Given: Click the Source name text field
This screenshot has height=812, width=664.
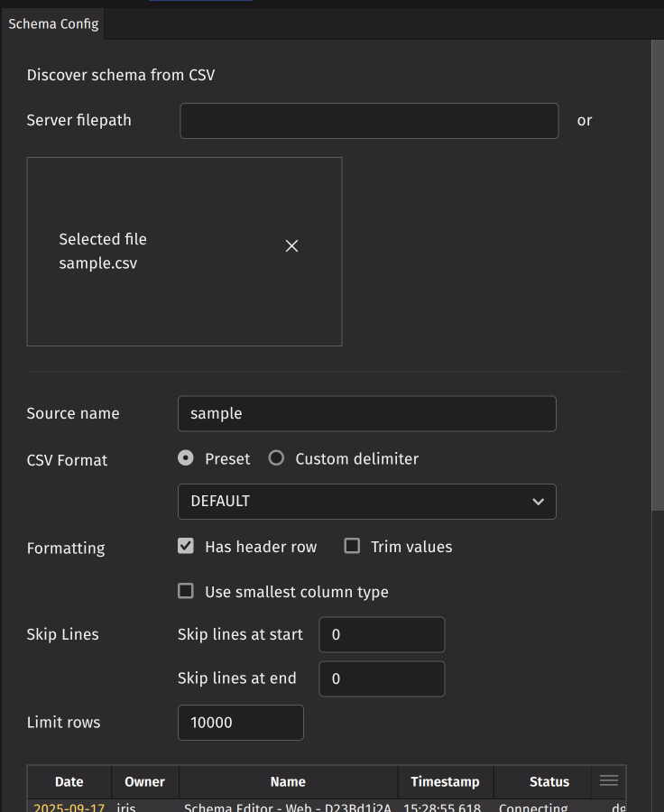Looking at the screenshot, I should (366, 414).
